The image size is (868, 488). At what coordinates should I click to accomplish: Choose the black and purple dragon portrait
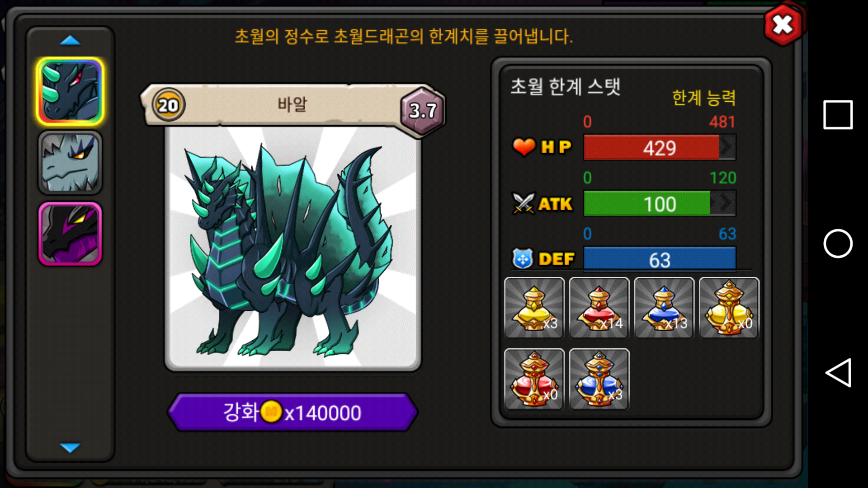[x=70, y=234]
